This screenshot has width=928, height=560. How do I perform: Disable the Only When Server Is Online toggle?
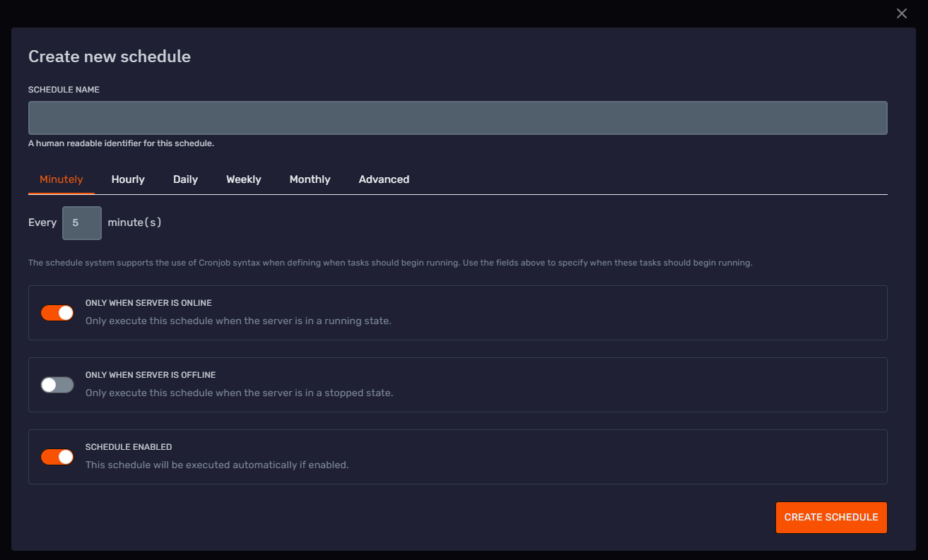click(57, 313)
